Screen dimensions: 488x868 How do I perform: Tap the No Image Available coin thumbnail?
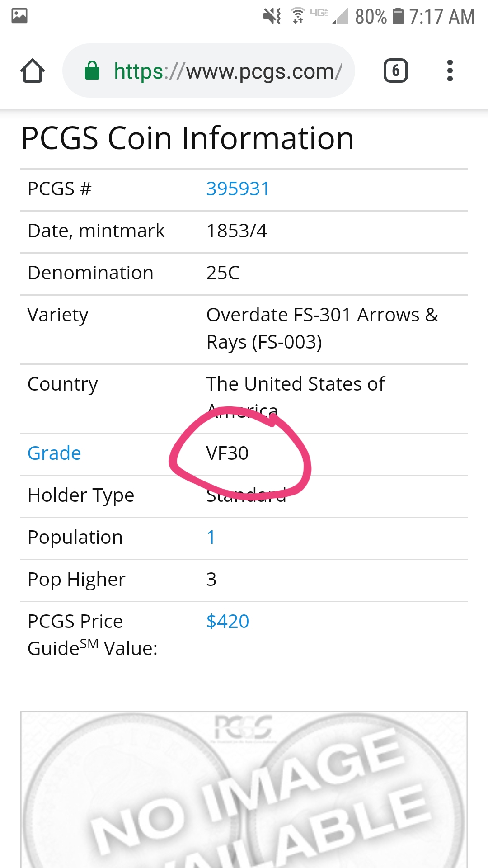(x=244, y=789)
